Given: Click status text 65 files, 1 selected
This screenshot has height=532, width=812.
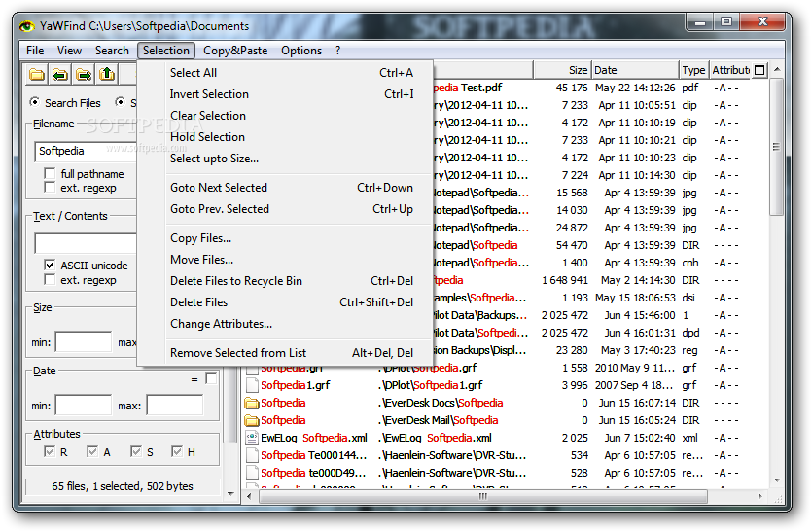Looking at the screenshot, I should point(123,486).
